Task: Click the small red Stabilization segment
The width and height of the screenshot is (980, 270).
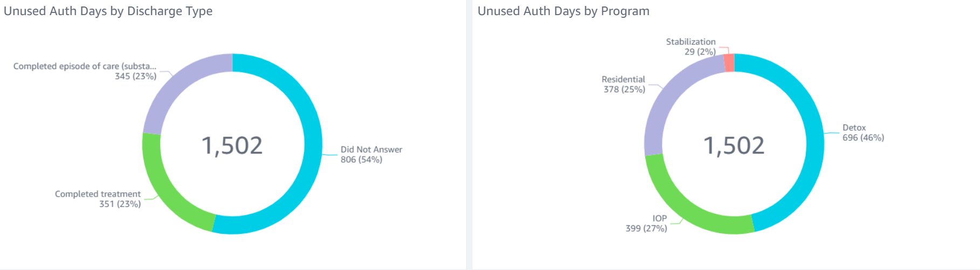Action: click(x=729, y=63)
